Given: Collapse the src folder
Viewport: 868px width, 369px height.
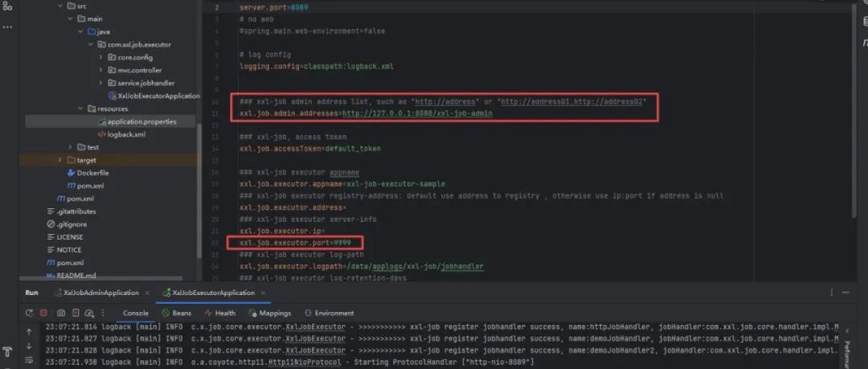Looking at the screenshot, I should tap(60, 6).
